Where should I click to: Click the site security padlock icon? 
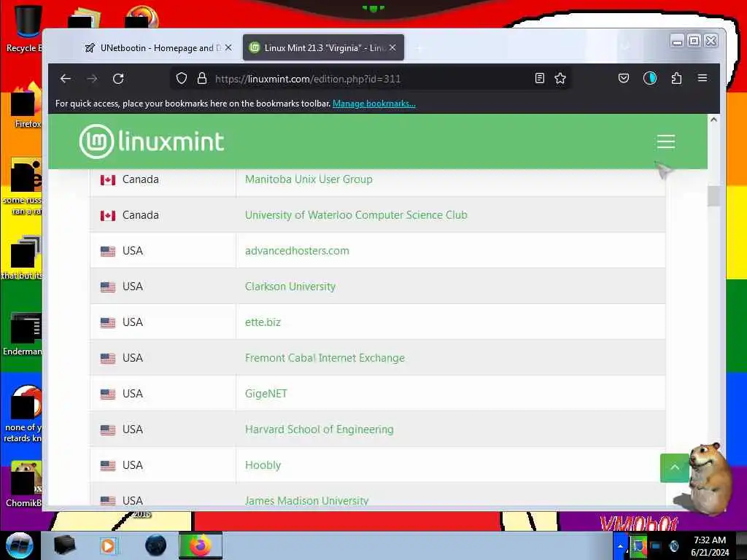(x=202, y=78)
